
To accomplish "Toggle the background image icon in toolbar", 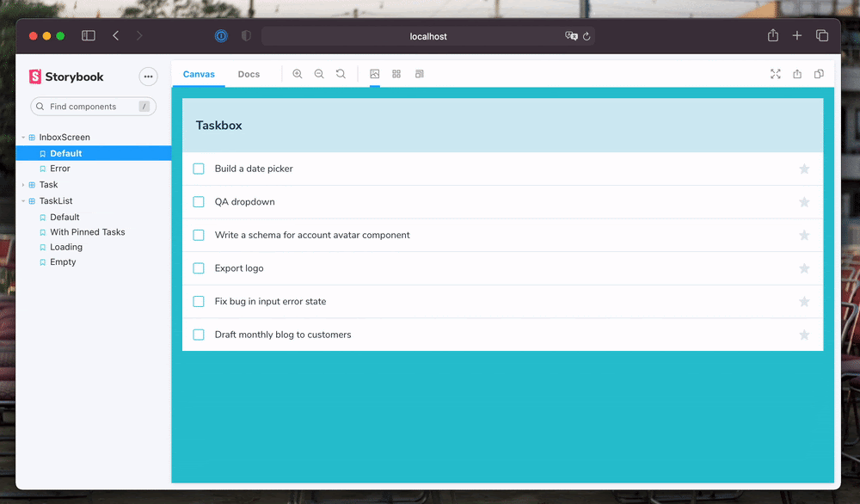I will (375, 74).
